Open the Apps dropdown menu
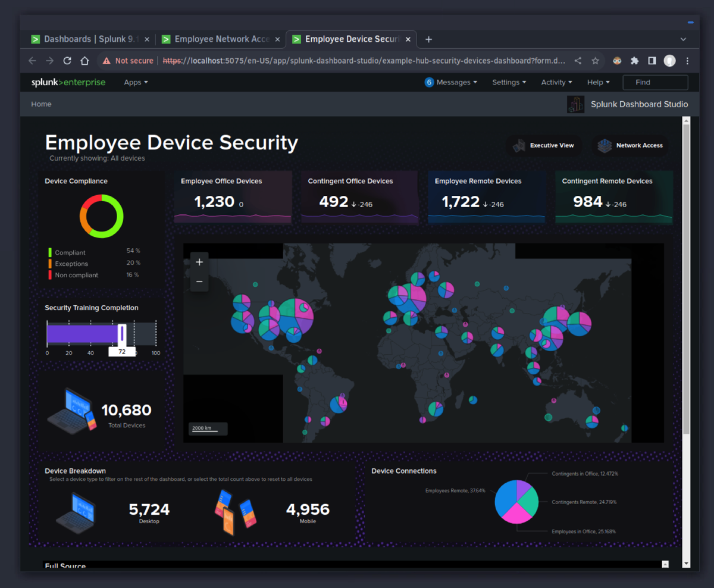 point(136,82)
